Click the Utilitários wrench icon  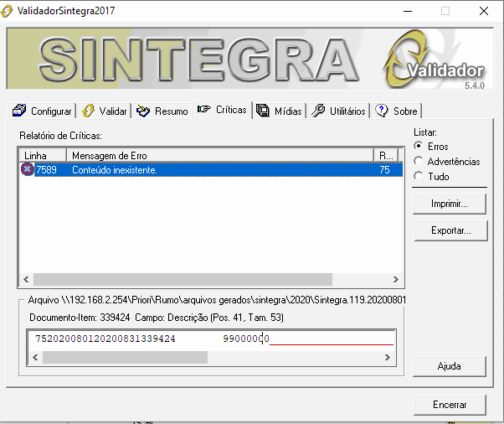(318, 111)
